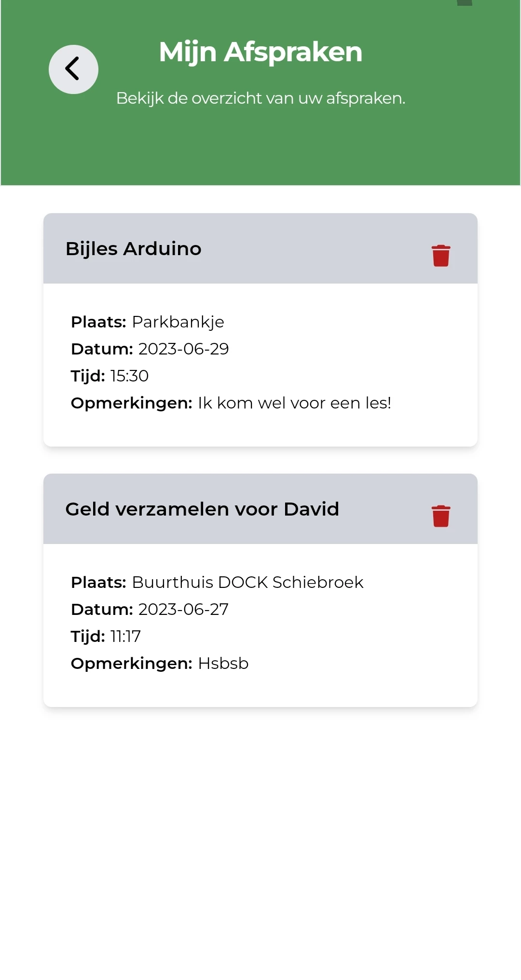Click the dark green shape in the header corner

(x=464, y=3)
